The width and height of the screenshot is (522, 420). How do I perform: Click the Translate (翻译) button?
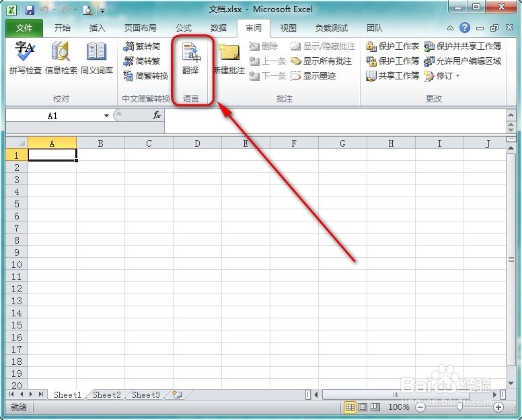[191, 59]
